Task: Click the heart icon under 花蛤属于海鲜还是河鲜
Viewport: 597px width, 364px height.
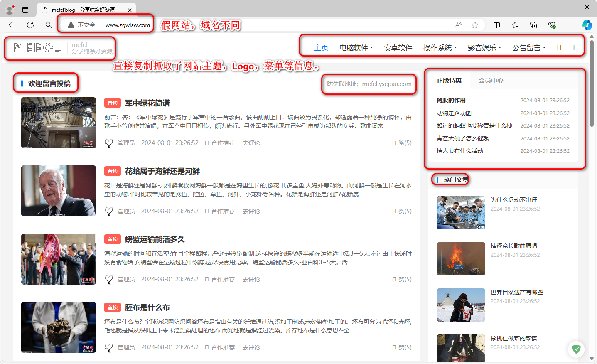Action: tap(109, 212)
